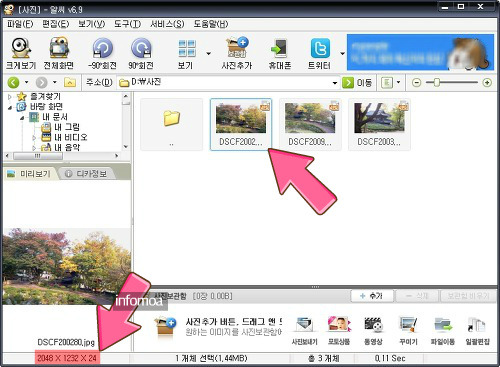Go up to parent folder icon
This screenshot has height=367, width=500.
70,82
